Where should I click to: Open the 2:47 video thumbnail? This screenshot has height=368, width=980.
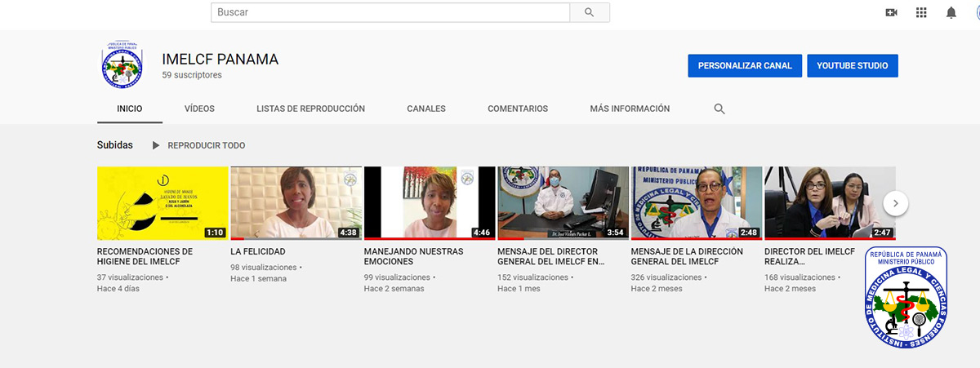[831, 202]
